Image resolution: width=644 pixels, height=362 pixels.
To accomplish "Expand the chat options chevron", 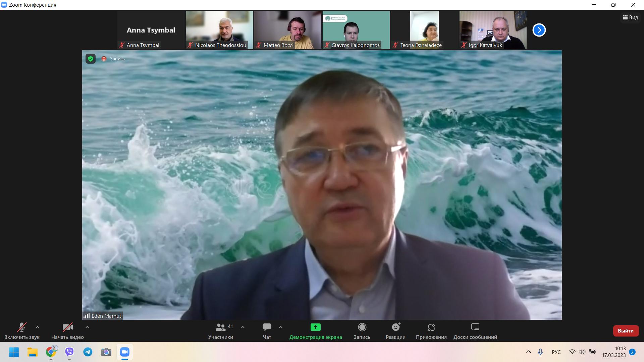I will 281,327.
